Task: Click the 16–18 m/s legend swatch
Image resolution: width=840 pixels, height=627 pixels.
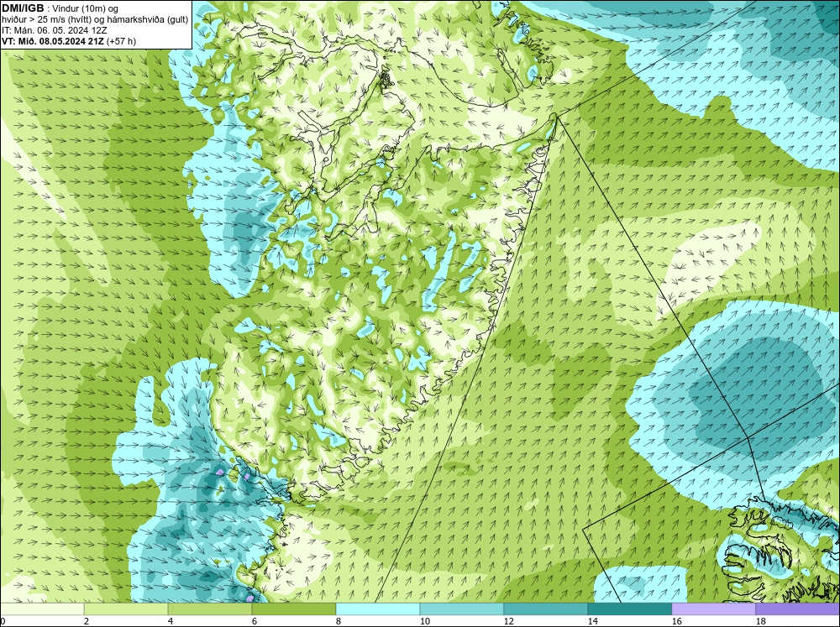Action: pos(713,609)
